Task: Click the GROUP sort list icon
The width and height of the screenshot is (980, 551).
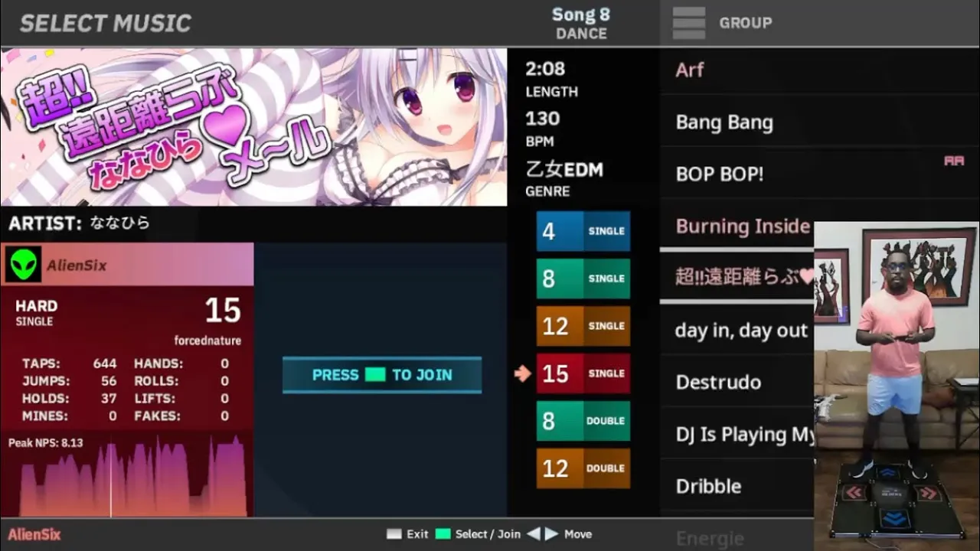Action: [688, 23]
